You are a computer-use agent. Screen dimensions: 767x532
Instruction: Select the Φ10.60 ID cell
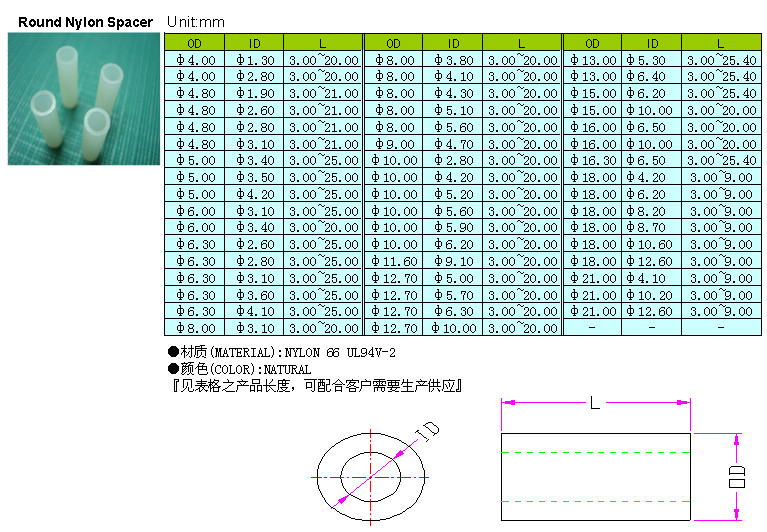click(651, 244)
